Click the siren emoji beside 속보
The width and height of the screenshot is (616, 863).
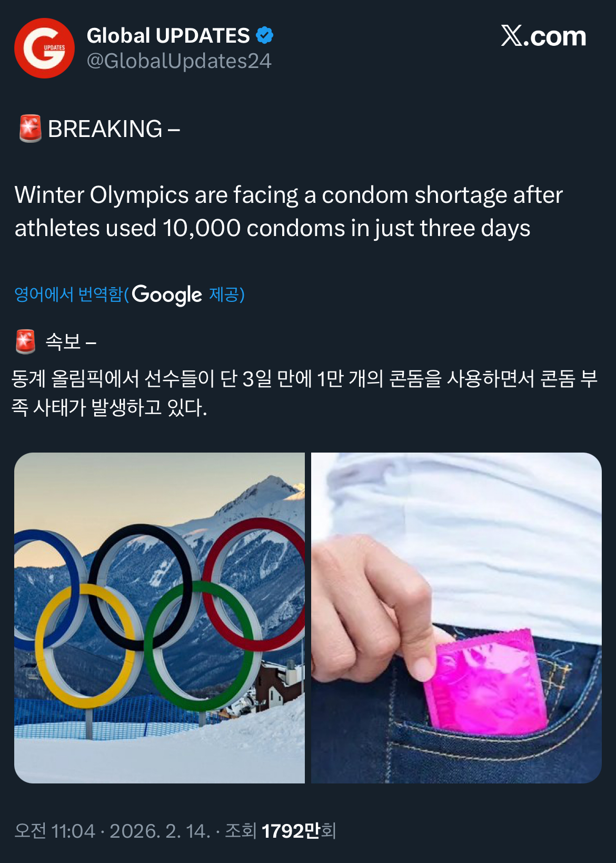tap(26, 342)
